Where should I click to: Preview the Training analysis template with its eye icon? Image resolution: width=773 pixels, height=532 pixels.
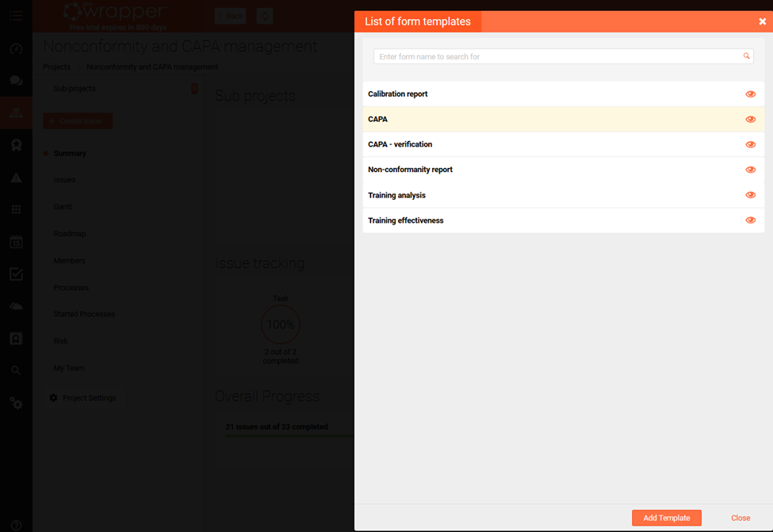[x=750, y=195]
